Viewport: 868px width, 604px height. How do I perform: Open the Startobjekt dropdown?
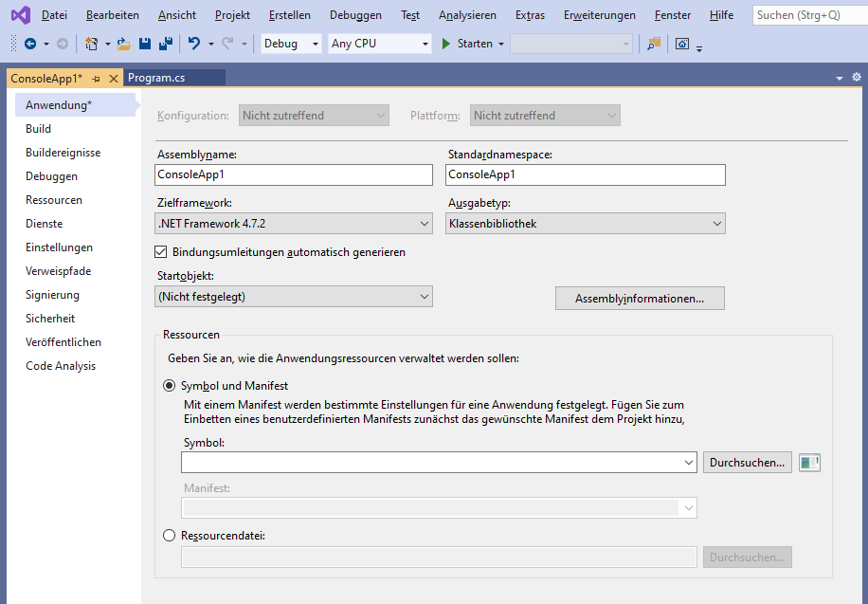pyautogui.click(x=294, y=297)
